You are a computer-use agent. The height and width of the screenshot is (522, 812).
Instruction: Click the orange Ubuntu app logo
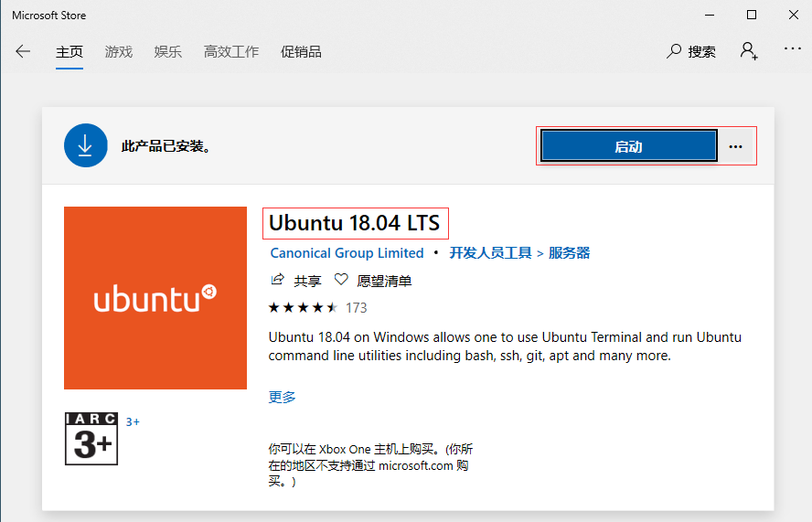tap(155, 298)
